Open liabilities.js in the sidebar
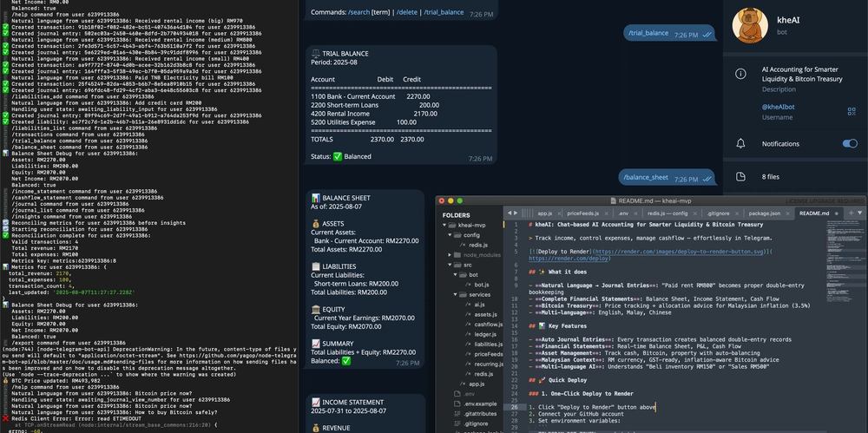Viewport: 868px width, 433px height. (488, 344)
